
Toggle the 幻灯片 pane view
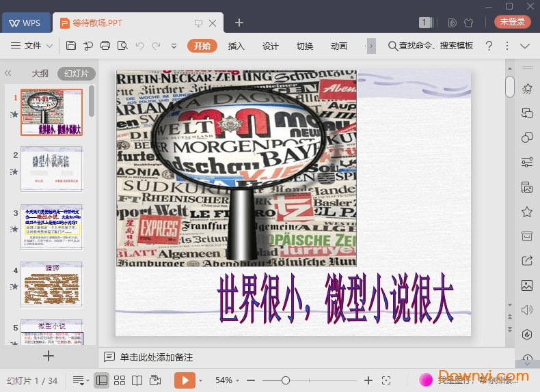76,73
